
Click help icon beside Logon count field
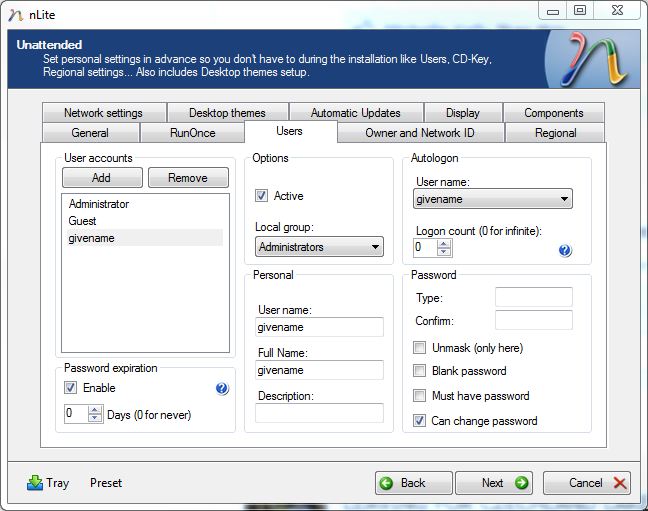565,250
